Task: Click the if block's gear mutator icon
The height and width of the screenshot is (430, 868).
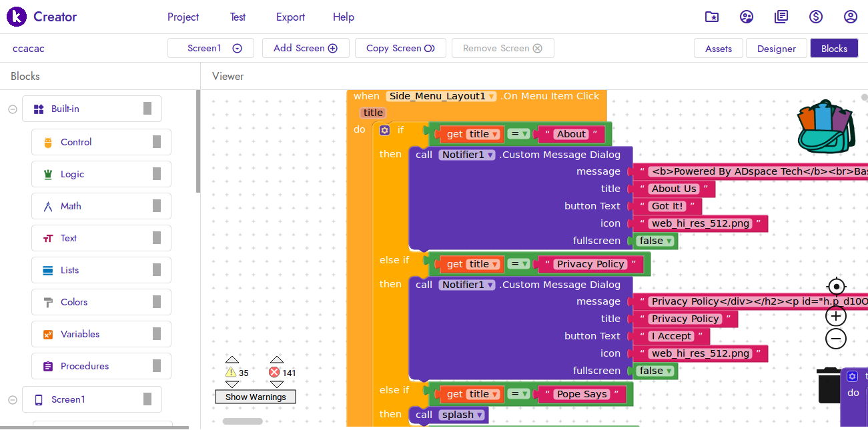Action: pyautogui.click(x=384, y=130)
